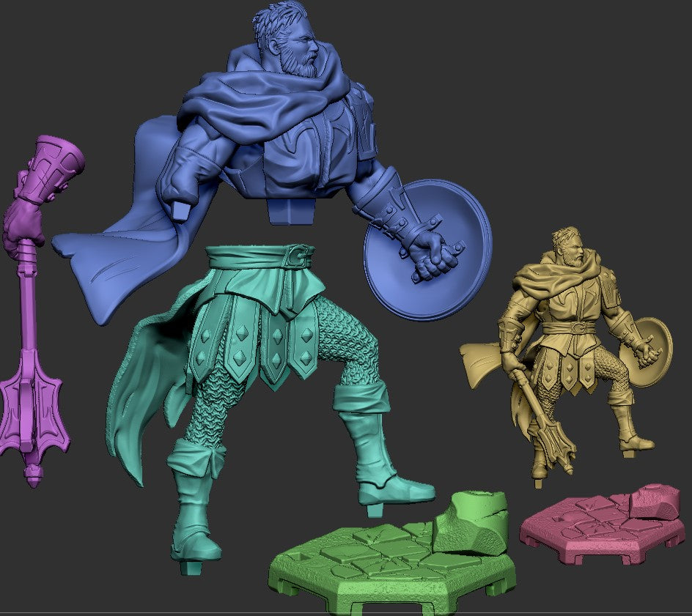Click the rock on the pink base

click(654, 500)
